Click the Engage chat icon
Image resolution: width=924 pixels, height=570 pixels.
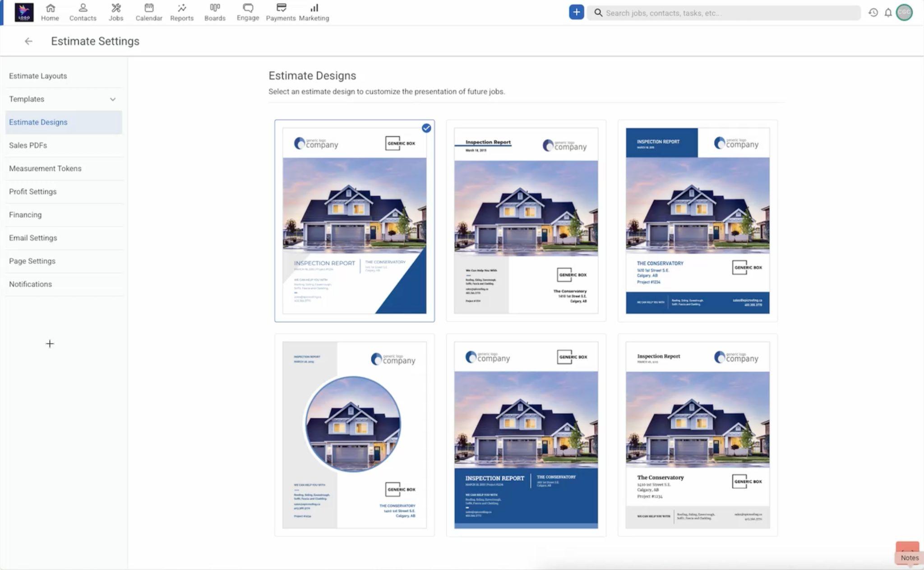(248, 8)
